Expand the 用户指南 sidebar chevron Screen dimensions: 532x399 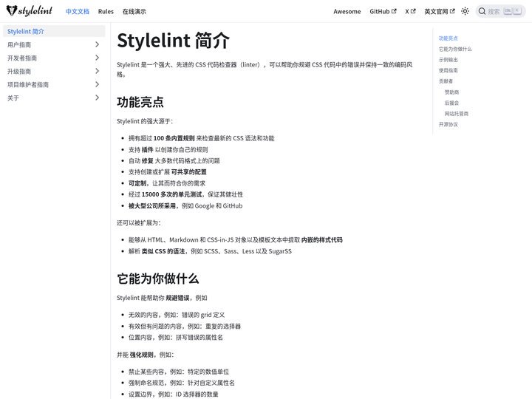pyautogui.click(x=97, y=44)
